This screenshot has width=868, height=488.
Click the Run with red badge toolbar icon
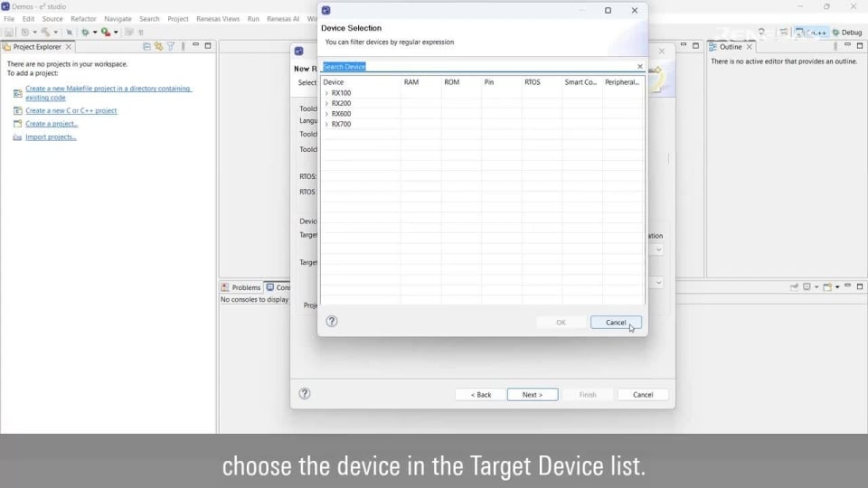pyautogui.click(x=106, y=33)
